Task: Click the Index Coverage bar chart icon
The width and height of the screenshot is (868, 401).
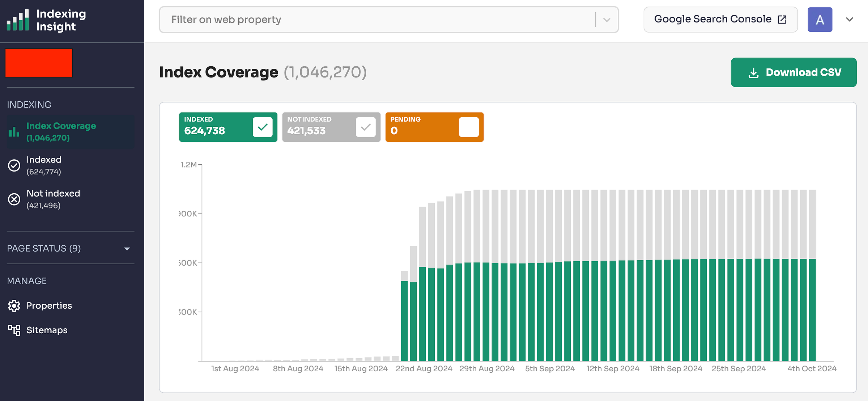Action: pyautogui.click(x=14, y=132)
